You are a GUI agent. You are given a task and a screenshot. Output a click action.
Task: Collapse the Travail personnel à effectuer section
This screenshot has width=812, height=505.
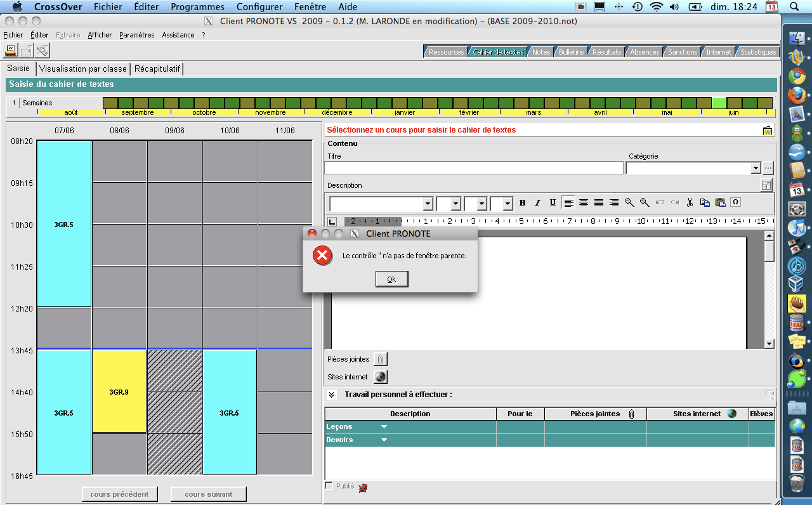331,395
